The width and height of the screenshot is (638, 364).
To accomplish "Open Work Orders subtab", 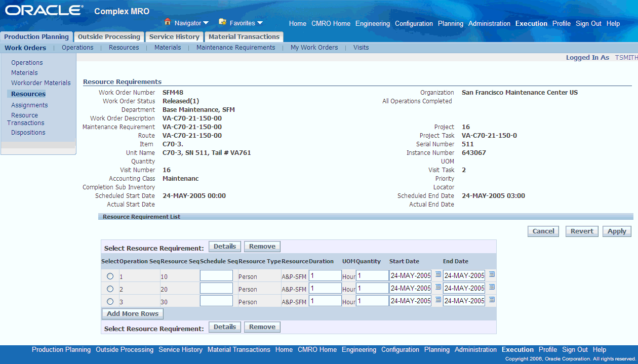I will 25,48.
